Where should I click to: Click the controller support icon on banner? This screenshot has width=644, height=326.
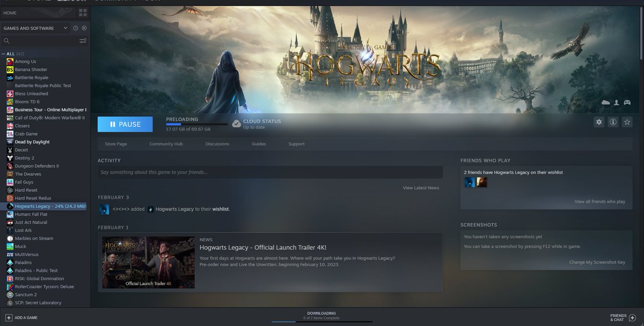627,102
